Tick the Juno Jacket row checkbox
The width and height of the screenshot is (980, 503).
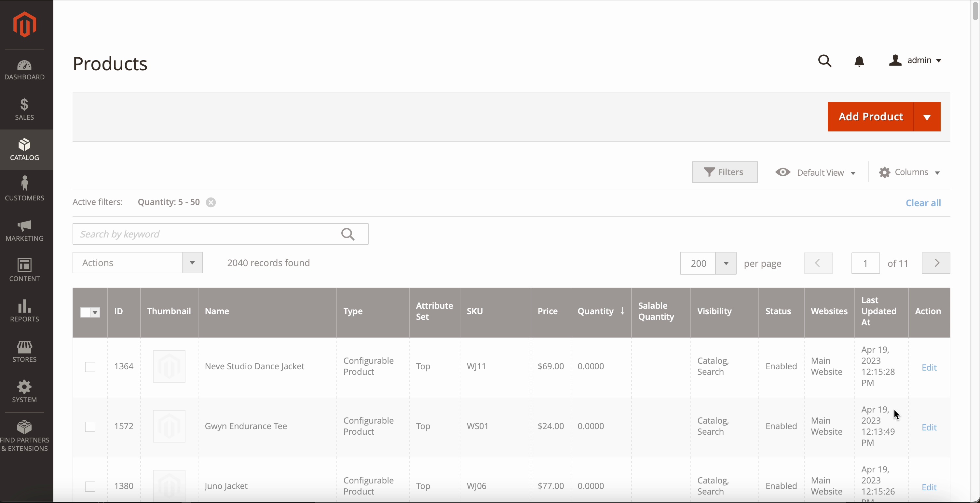[90, 487]
